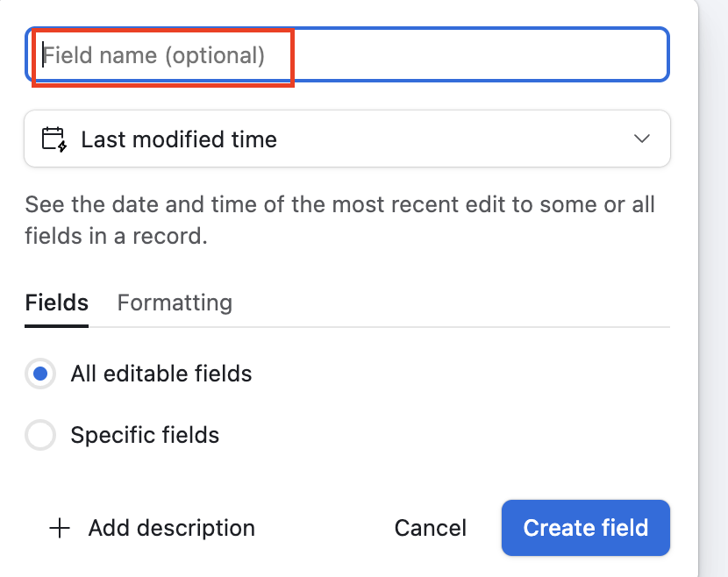This screenshot has height=577, width=728.
Task: Click the filled blue dot for All editable fields
Action: point(40,374)
